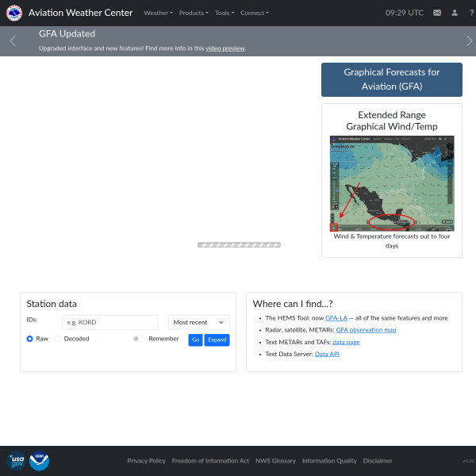The image size is (476, 476).
Task: Toggle the Remember switch
Action: pyautogui.click(x=139, y=339)
